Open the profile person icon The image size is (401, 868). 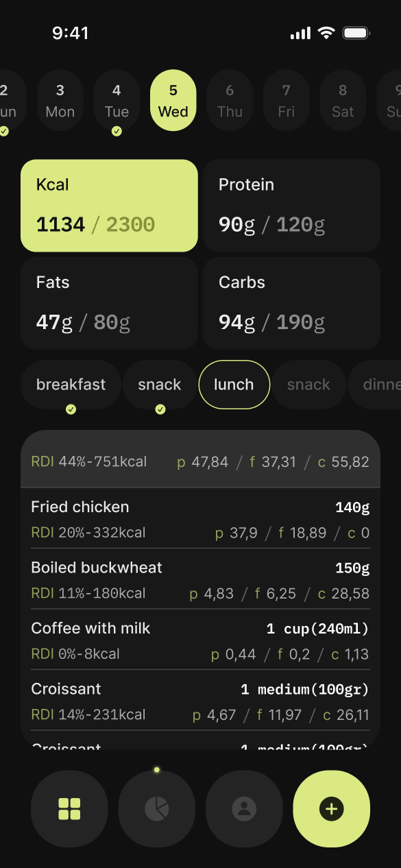pos(244,809)
